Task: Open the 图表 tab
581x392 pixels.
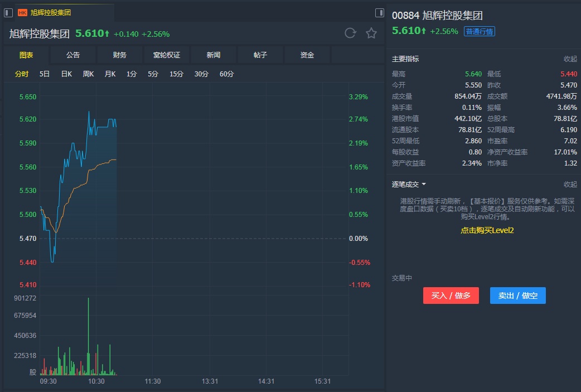Action: tap(26, 55)
